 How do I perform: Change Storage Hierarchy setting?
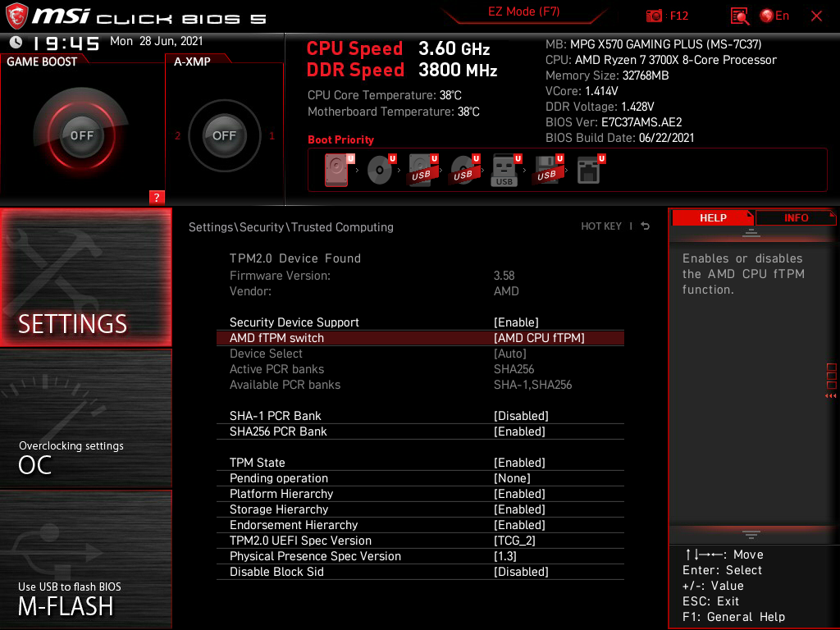420,509
